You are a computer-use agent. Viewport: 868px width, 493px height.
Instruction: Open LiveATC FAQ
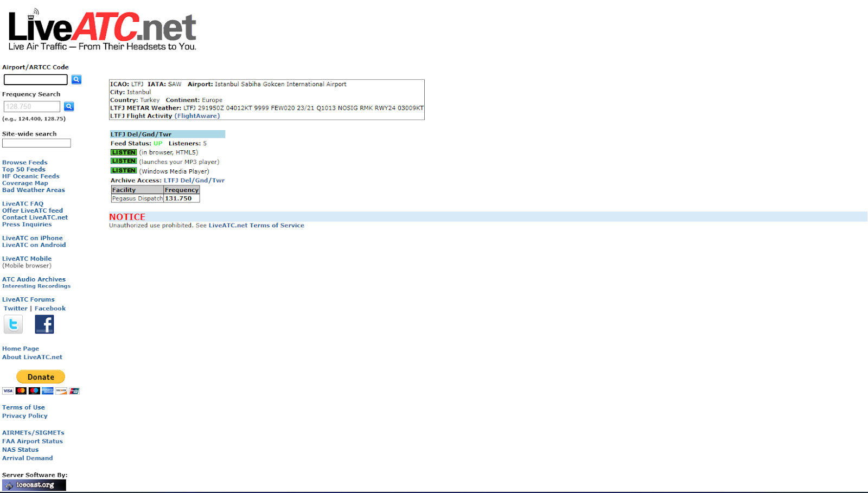coord(23,204)
